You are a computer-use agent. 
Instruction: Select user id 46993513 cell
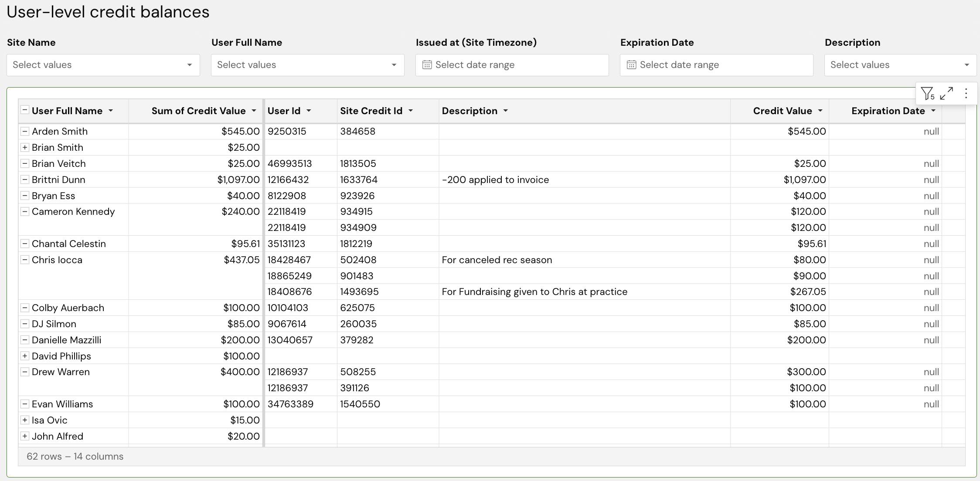tap(301, 163)
